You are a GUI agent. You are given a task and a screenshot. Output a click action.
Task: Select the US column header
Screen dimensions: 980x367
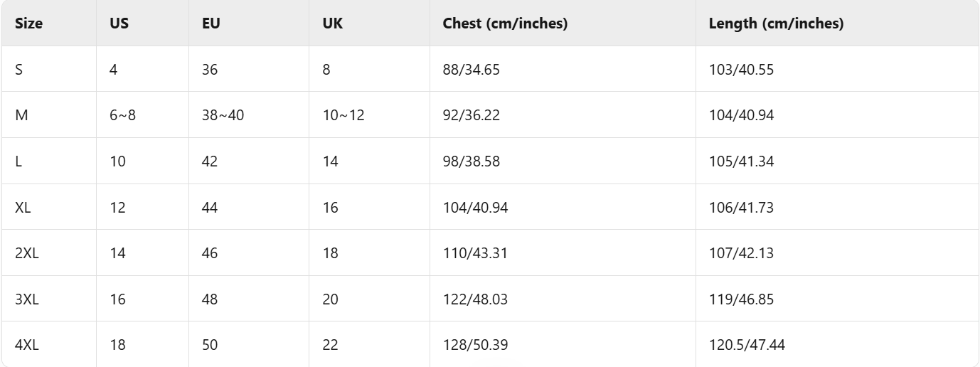119,23
